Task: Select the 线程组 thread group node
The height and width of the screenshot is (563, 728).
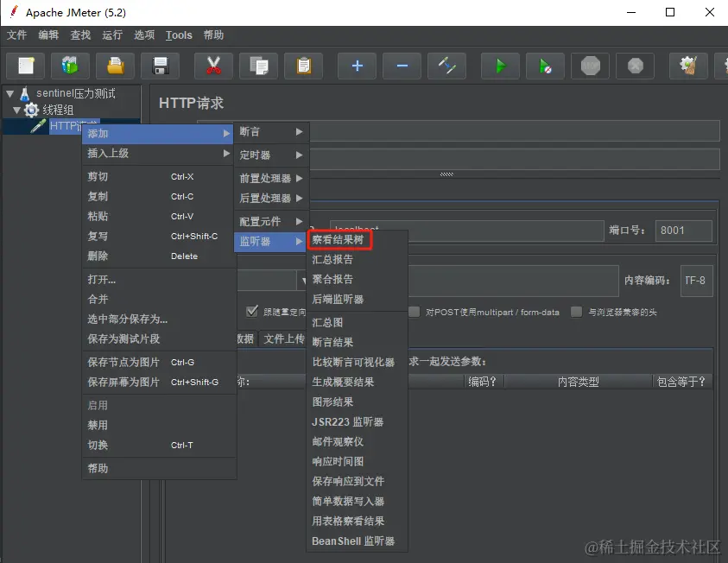Action: tap(58, 110)
